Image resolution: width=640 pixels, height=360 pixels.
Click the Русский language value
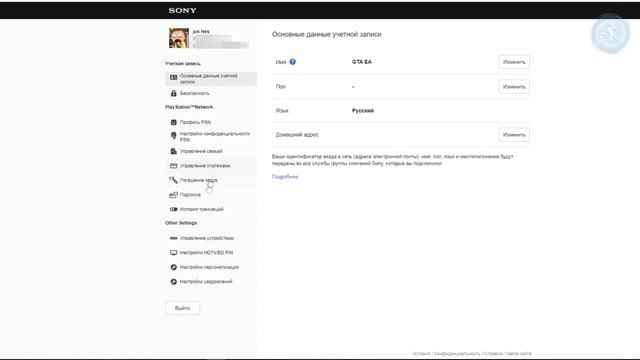pyautogui.click(x=363, y=111)
